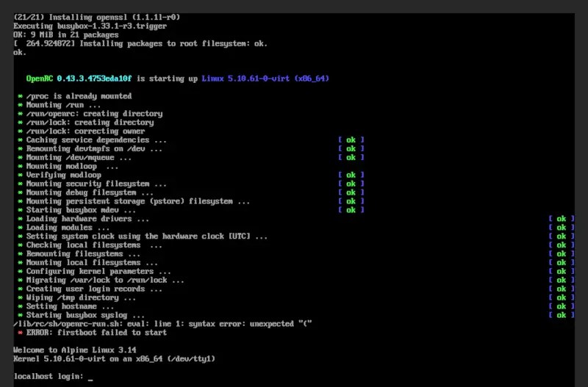Click "Remounting devtmpfs on /dev ..." line
The image size is (588, 387).
point(94,149)
